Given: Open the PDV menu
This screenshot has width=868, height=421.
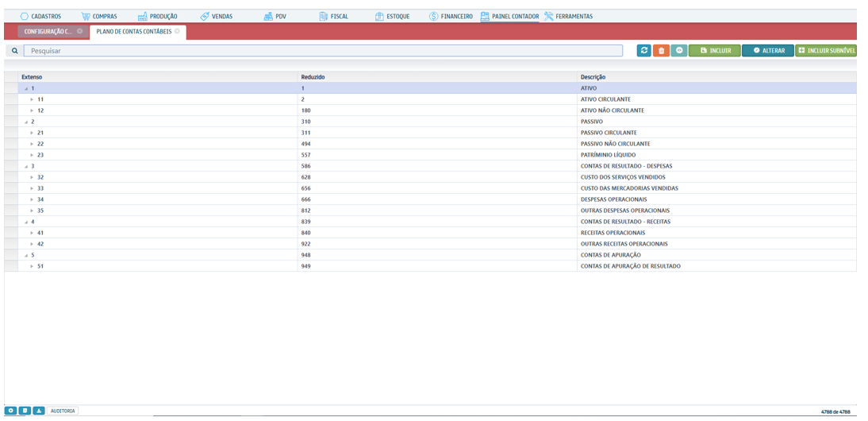Looking at the screenshot, I should tap(275, 16).
